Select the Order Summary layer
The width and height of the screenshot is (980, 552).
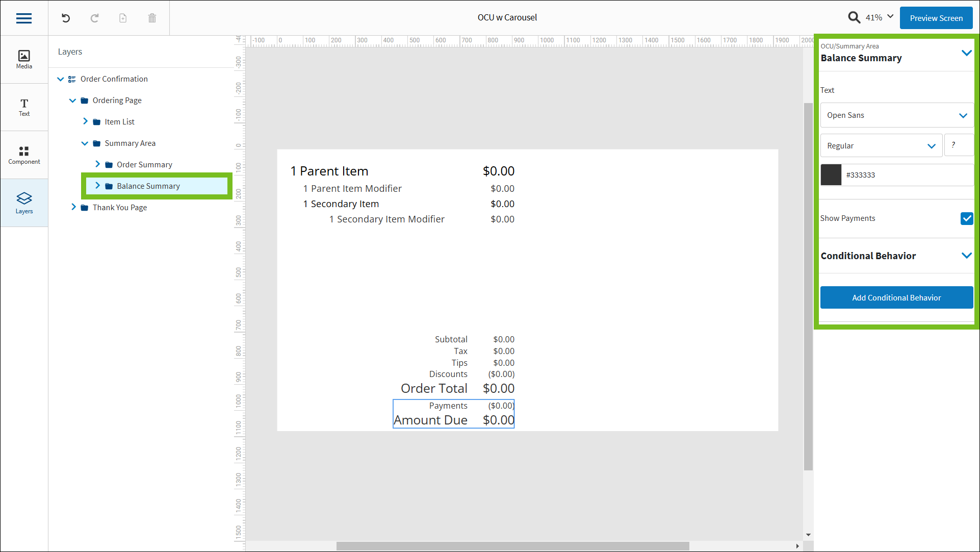click(x=144, y=165)
